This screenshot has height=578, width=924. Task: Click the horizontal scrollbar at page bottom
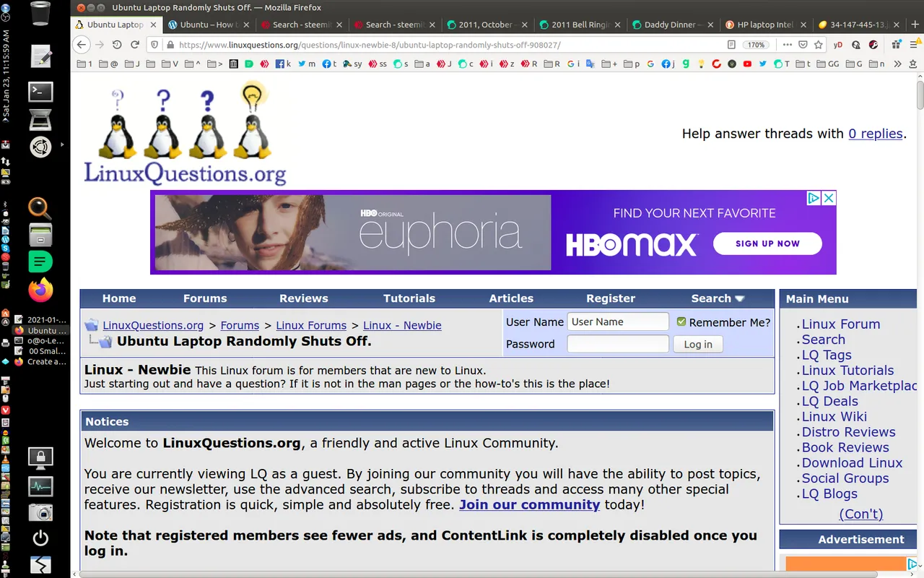480,574
